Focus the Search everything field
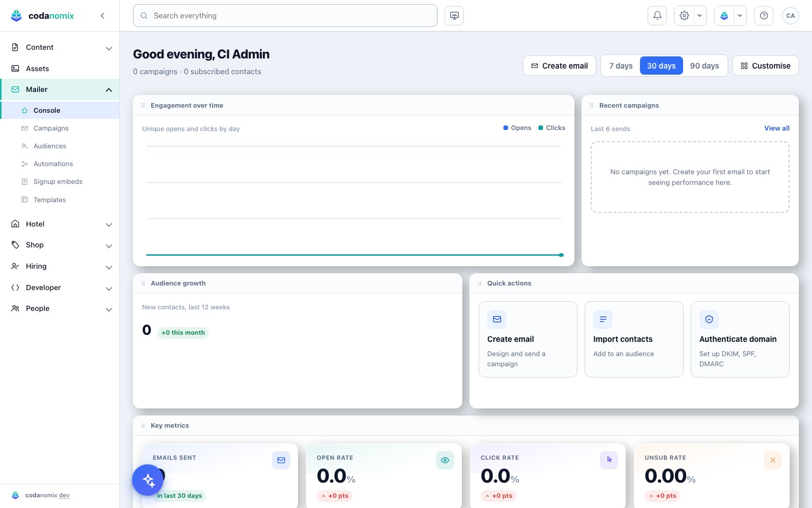This screenshot has width=812, height=508. coord(285,16)
